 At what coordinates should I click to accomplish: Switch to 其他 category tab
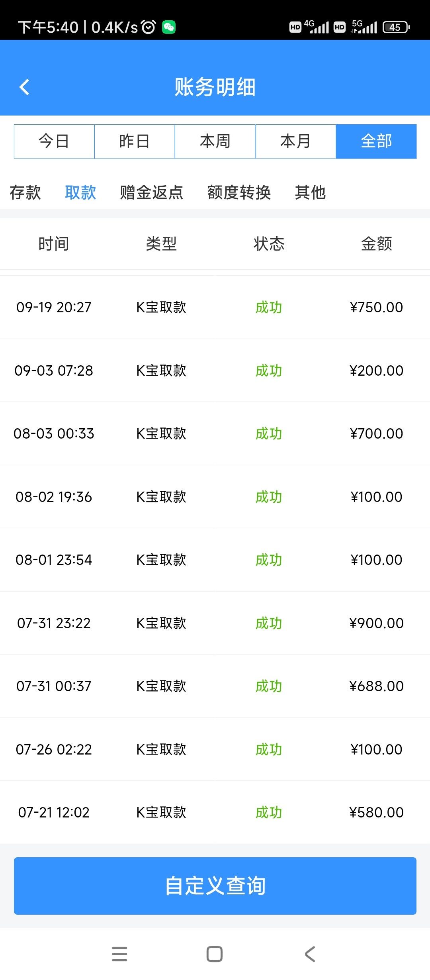point(310,192)
